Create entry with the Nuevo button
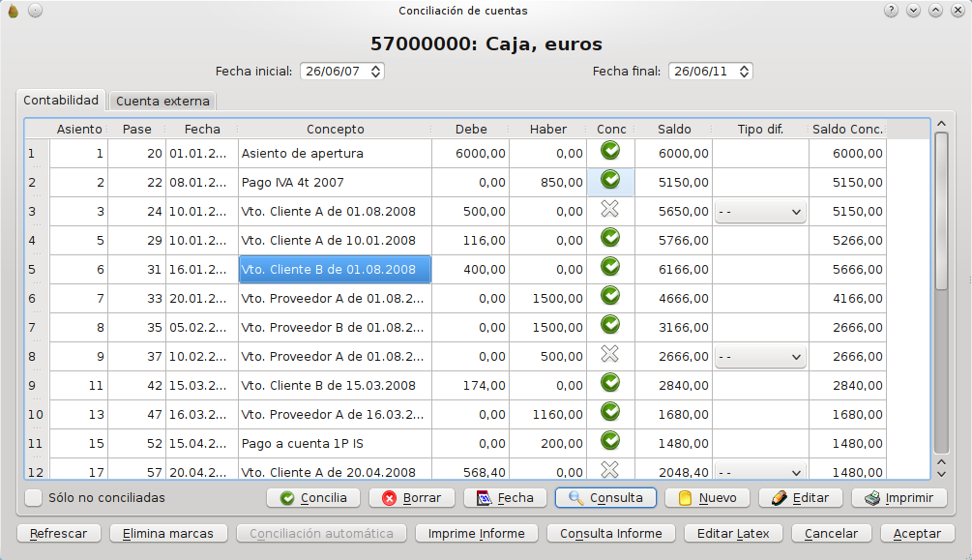Image resolution: width=972 pixels, height=560 pixels. coord(707,498)
